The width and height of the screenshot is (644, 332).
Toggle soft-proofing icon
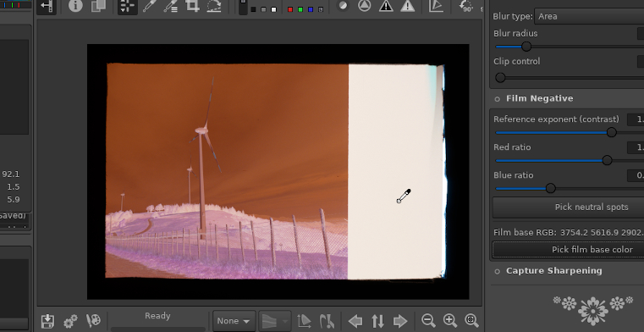[304, 321]
